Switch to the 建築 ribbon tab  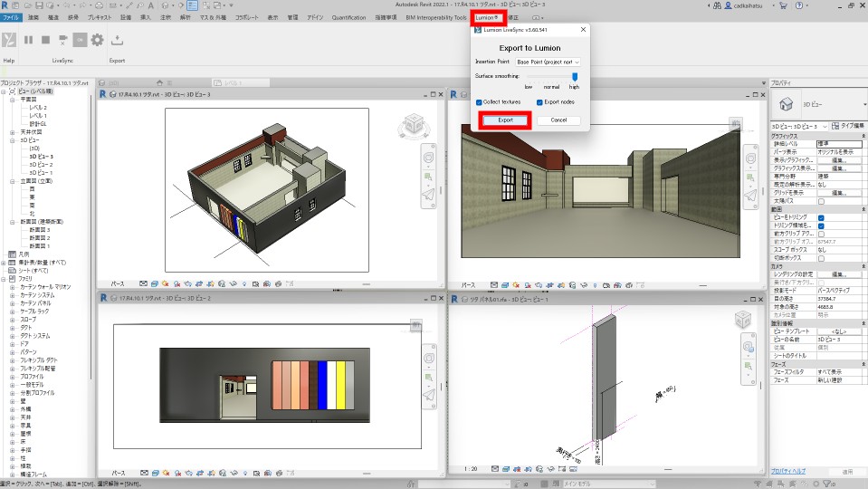[33, 18]
